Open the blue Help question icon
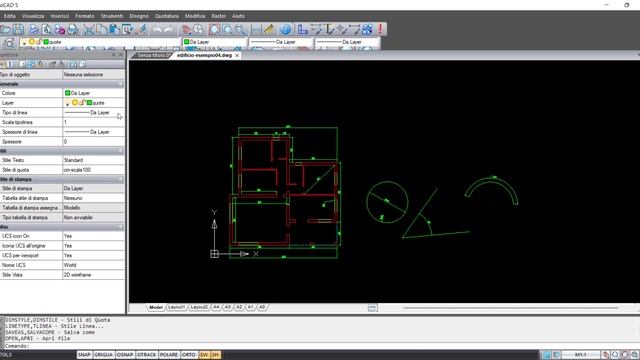The width and height of the screenshot is (640, 360). coord(286,29)
